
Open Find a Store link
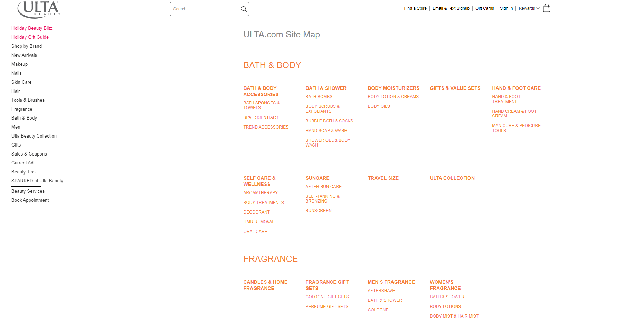coord(415,8)
